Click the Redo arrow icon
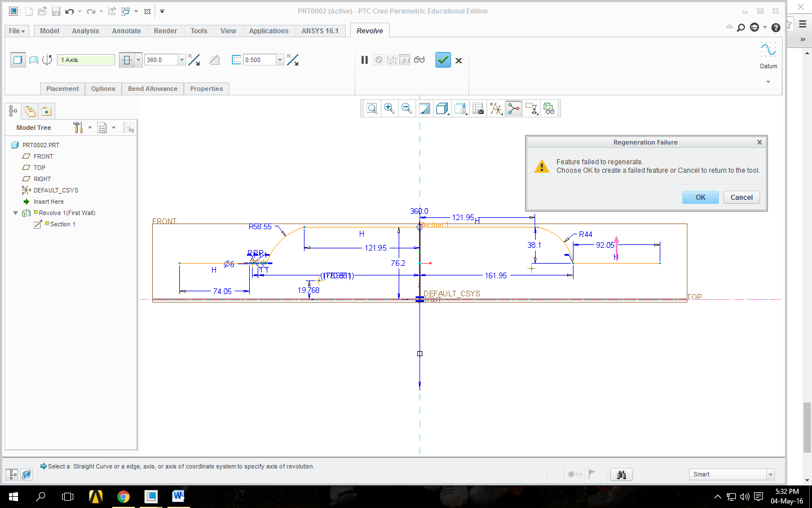The width and height of the screenshot is (812, 508). [91, 11]
